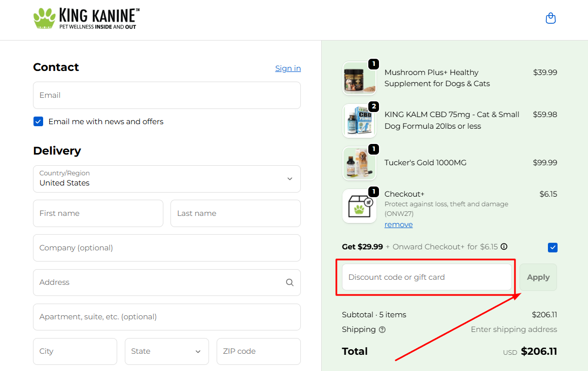Select the Company (optional) field
588x371 pixels.
click(x=167, y=248)
